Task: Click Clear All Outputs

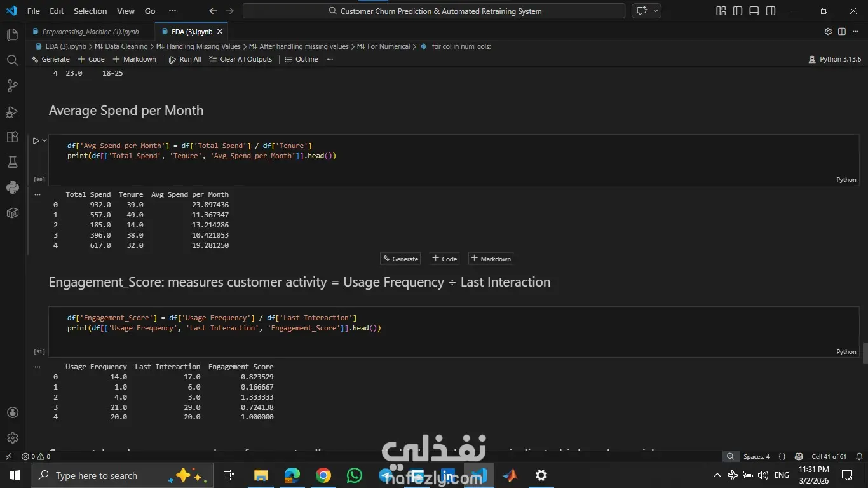Action: pyautogui.click(x=241, y=59)
